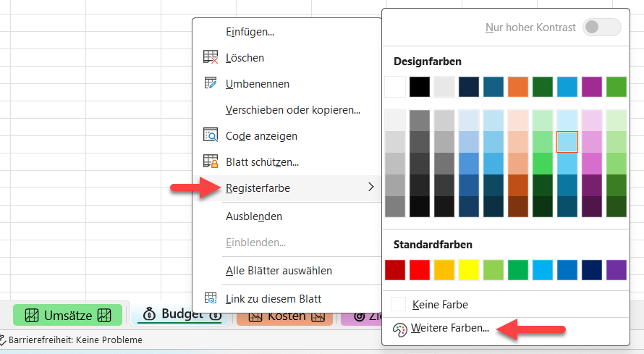Viewport: 644px width, 354px height.
Task: Pick the bright red standard color
Action: click(420, 270)
